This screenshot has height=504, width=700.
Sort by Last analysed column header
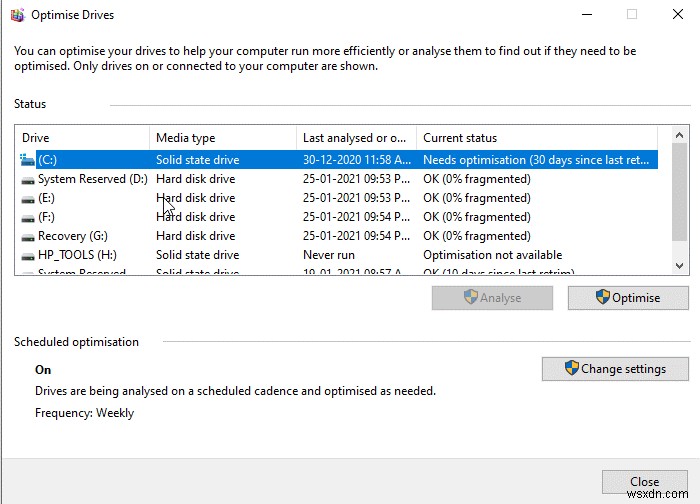click(x=356, y=138)
